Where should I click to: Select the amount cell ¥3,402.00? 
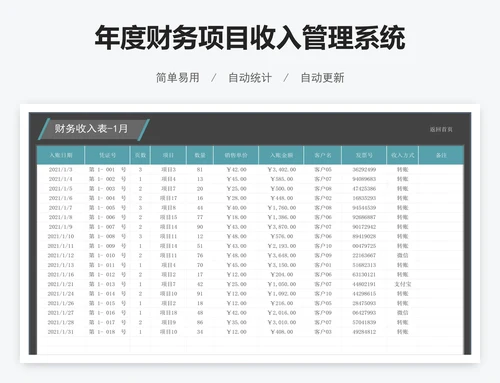[x=282, y=170]
